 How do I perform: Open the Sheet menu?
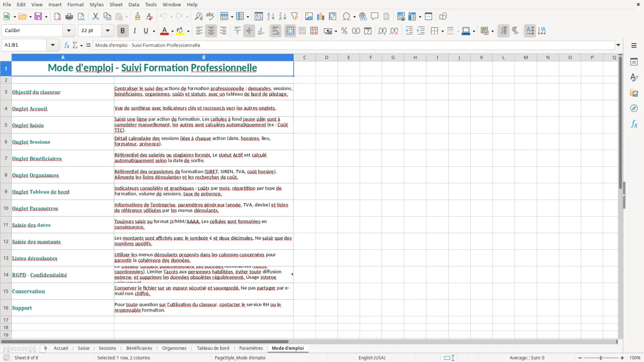pos(116,4)
